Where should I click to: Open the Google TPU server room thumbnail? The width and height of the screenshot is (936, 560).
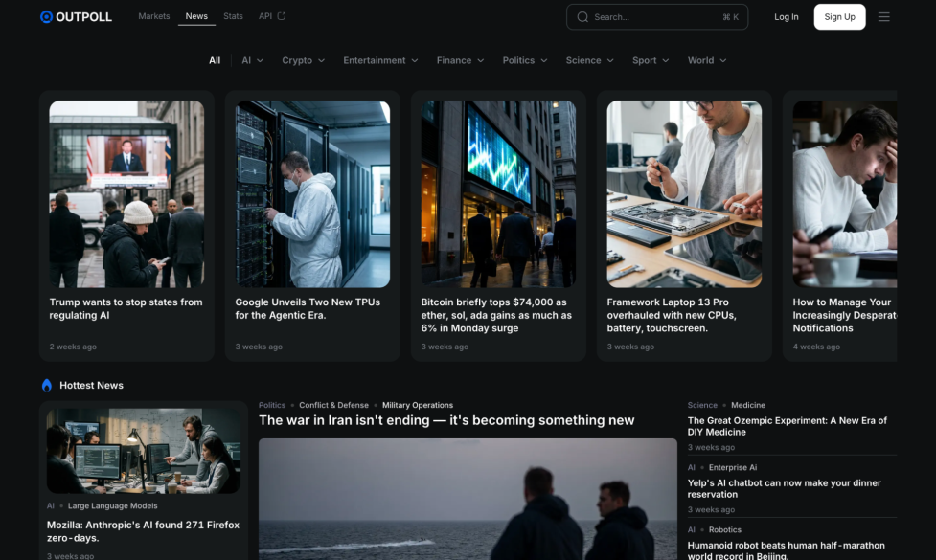coord(312,193)
